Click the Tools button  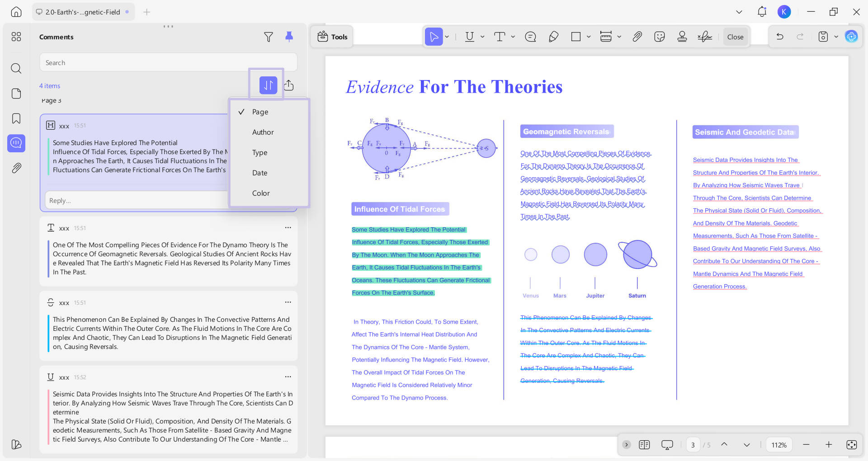(332, 37)
